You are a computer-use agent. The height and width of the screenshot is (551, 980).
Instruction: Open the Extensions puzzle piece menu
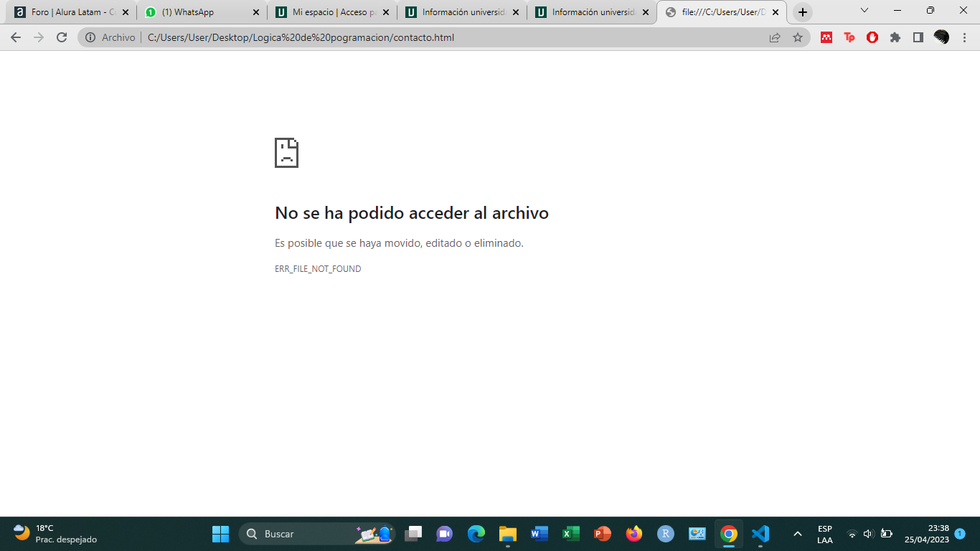[x=895, y=37]
